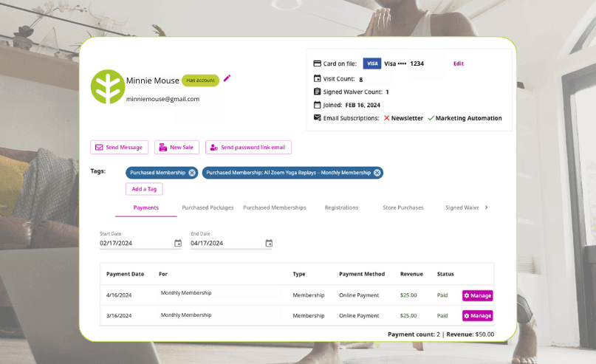Click the 3/16/2024 payment date cell

coord(119,316)
